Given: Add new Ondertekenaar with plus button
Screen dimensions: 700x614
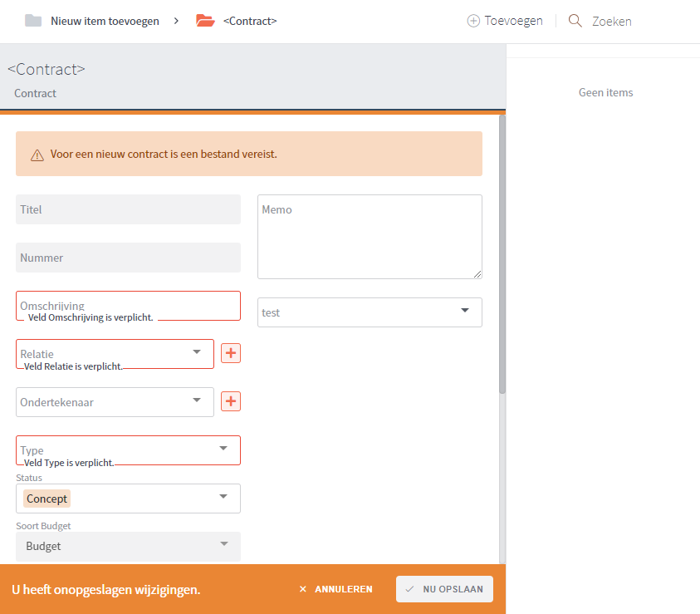Looking at the screenshot, I should [231, 401].
